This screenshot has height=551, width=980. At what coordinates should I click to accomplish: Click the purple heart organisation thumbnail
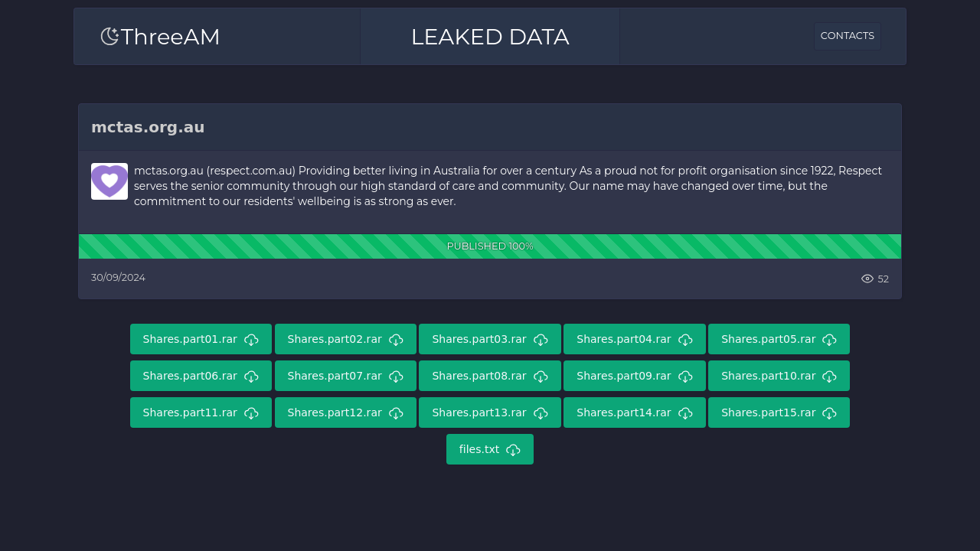click(109, 181)
